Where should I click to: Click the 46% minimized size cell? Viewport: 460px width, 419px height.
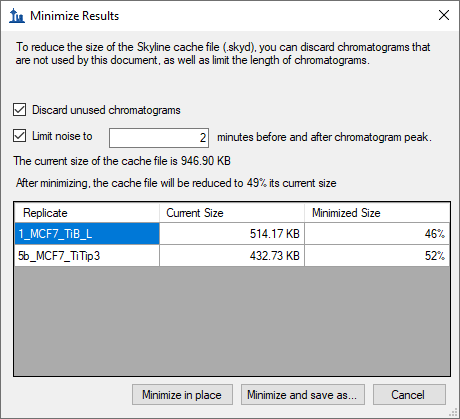point(377,234)
